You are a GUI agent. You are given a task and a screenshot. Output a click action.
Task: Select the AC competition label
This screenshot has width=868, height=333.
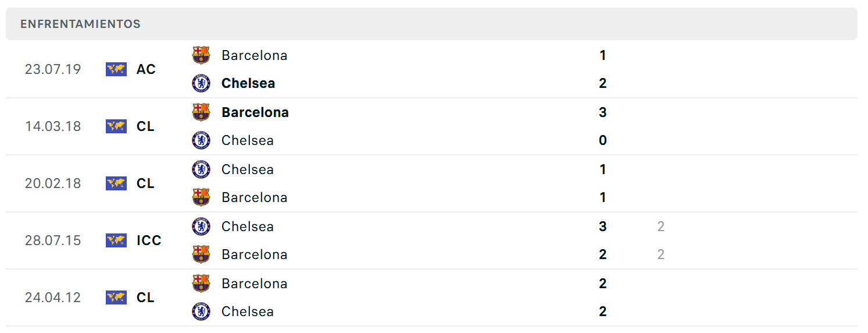146,69
